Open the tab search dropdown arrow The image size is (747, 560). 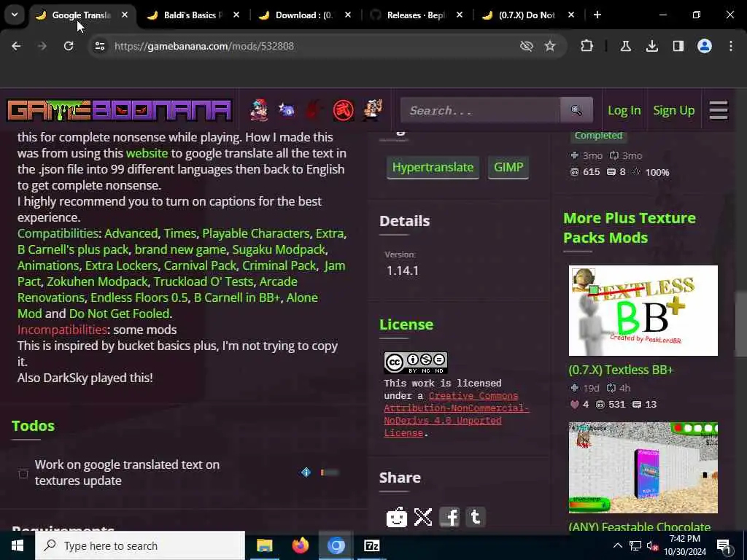(15, 15)
